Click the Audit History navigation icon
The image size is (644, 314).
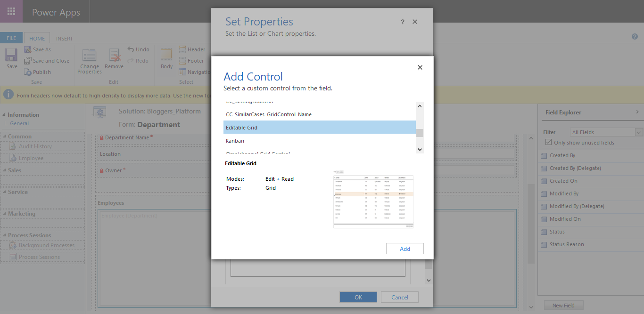(13, 146)
